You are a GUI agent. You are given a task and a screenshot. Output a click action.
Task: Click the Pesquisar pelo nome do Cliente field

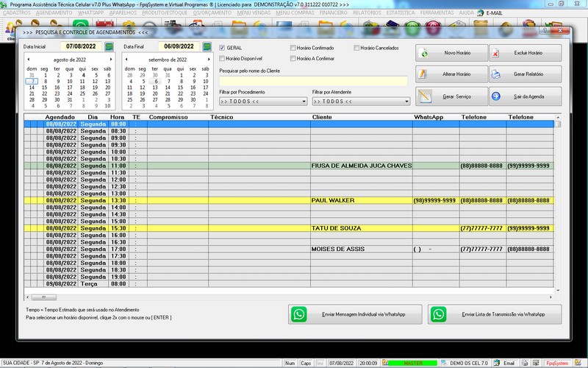(x=313, y=81)
